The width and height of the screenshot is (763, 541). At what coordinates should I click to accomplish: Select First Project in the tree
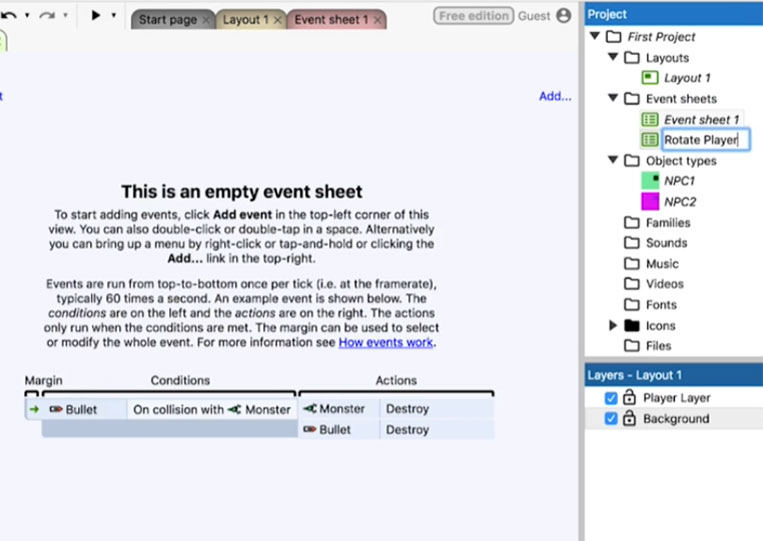pos(661,36)
